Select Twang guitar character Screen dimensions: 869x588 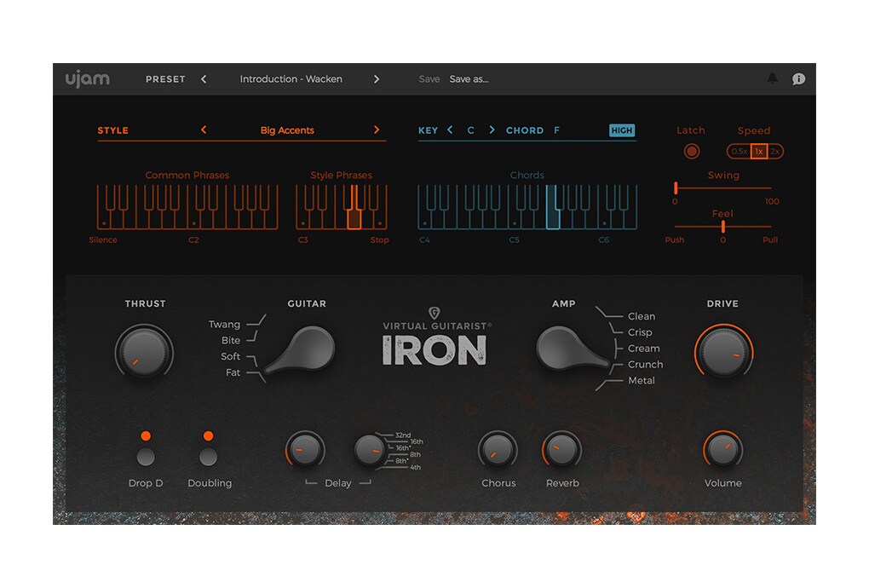click(x=224, y=324)
